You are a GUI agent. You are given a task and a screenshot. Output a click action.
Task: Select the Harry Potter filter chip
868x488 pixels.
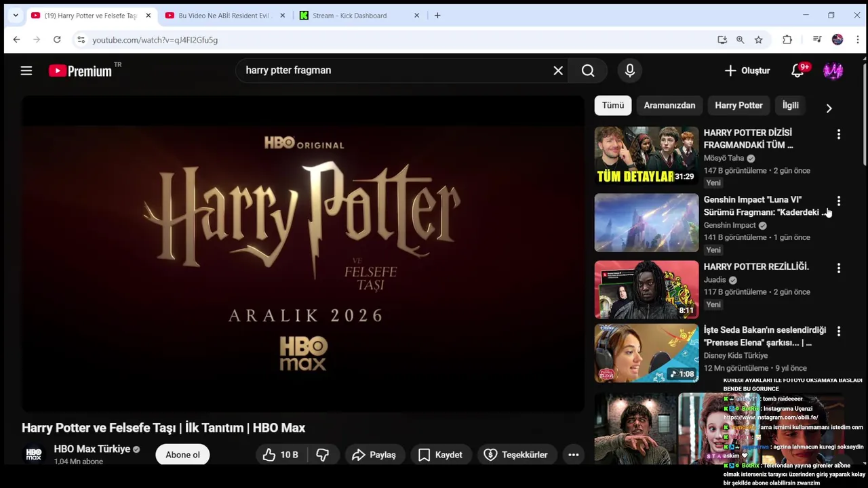click(x=738, y=105)
